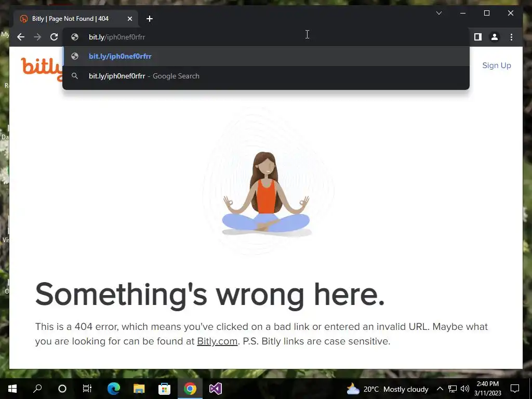Screen dimensions: 532x399
Task: Open Chrome's three-dot menu
Action: 511,37
